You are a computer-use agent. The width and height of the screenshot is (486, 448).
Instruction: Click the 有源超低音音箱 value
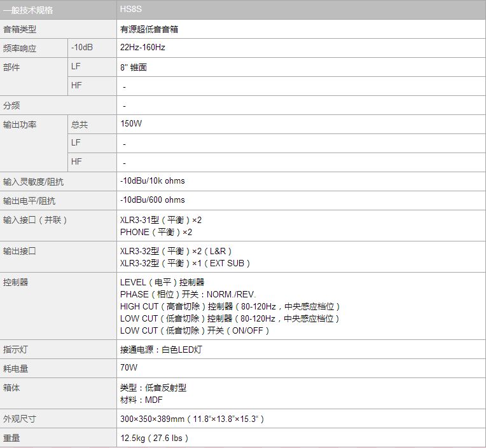click(x=149, y=29)
